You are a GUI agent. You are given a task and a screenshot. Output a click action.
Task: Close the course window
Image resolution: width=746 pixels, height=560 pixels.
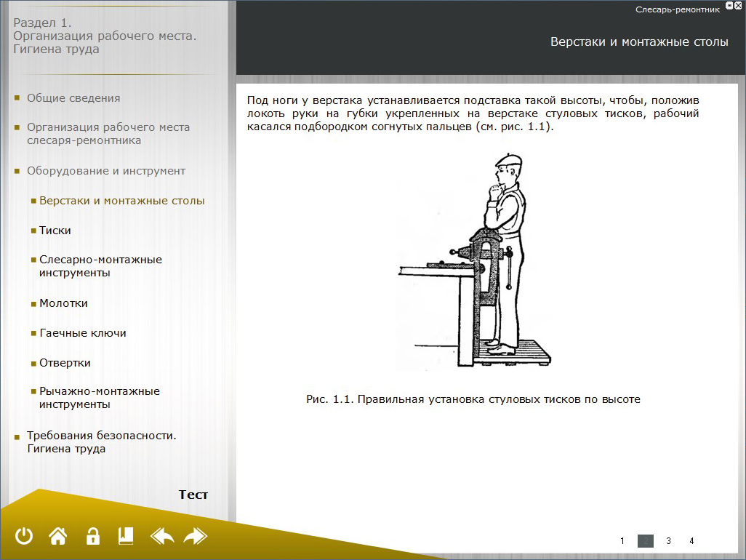(737, 6)
